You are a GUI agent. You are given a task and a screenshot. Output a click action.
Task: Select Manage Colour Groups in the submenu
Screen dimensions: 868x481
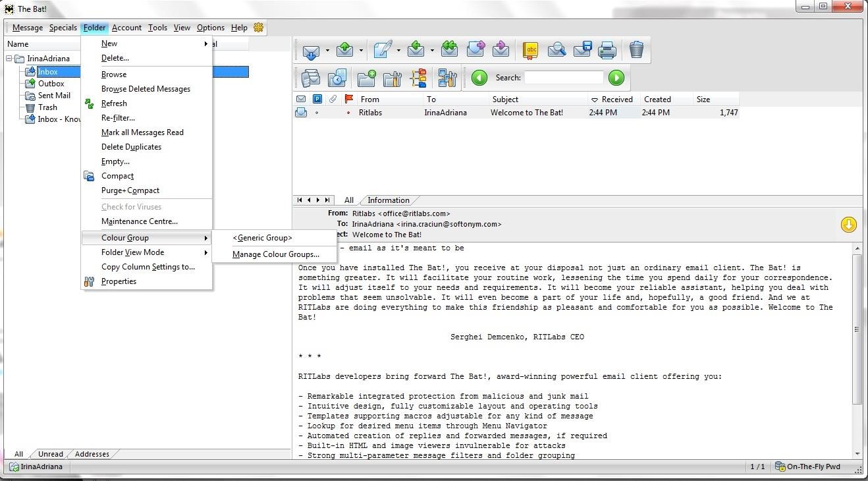(275, 254)
